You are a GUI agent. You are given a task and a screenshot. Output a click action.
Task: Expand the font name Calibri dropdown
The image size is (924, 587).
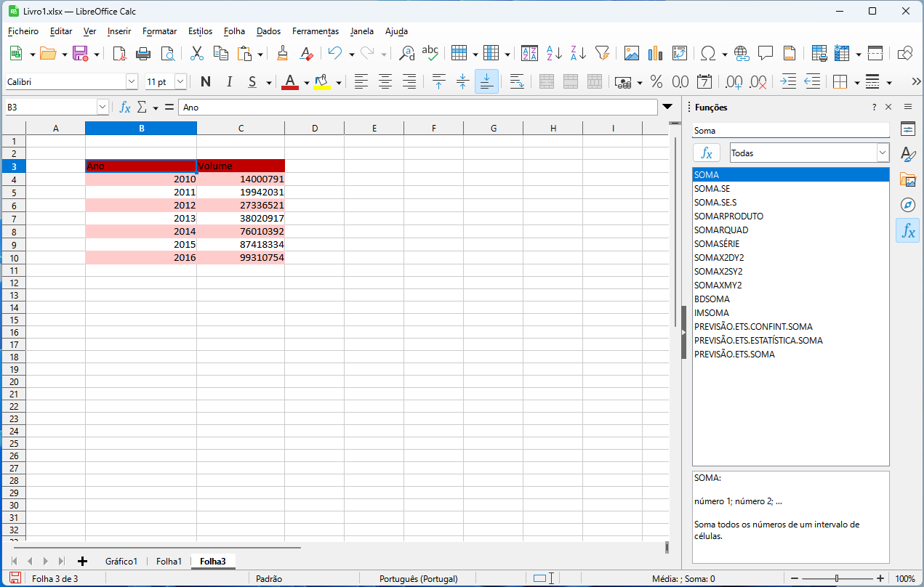[x=132, y=82]
